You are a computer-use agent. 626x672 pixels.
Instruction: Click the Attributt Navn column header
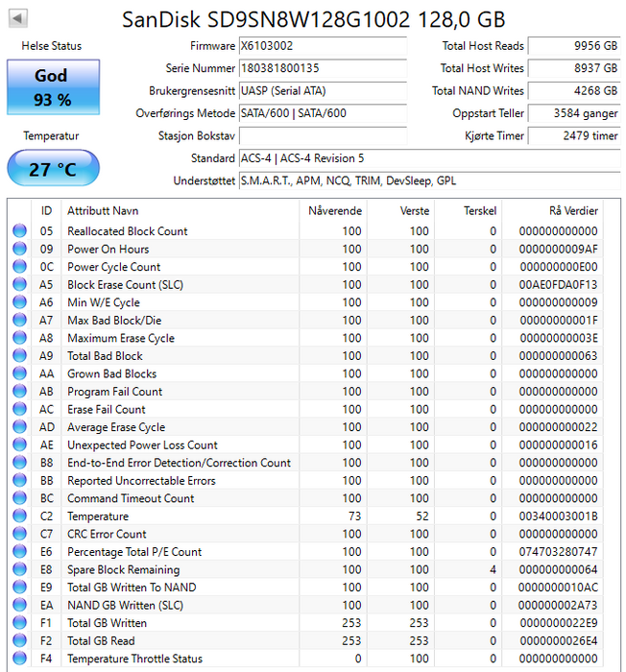point(181,211)
